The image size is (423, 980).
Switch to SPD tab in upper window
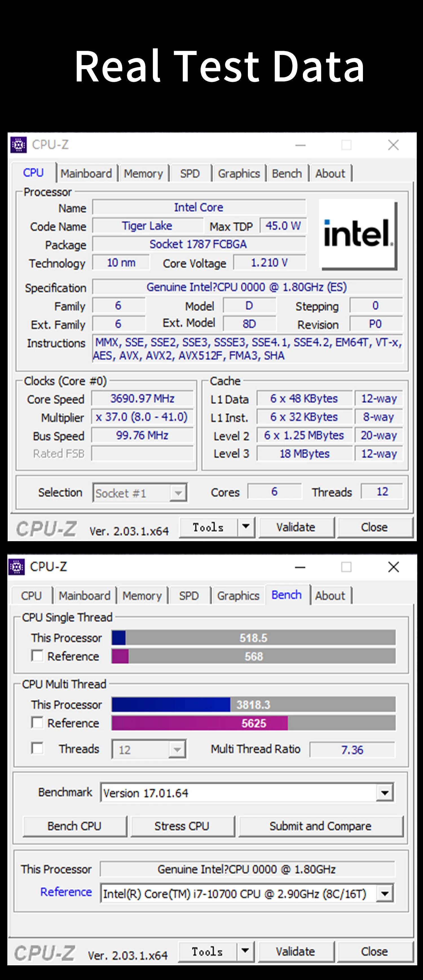pyautogui.click(x=190, y=174)
